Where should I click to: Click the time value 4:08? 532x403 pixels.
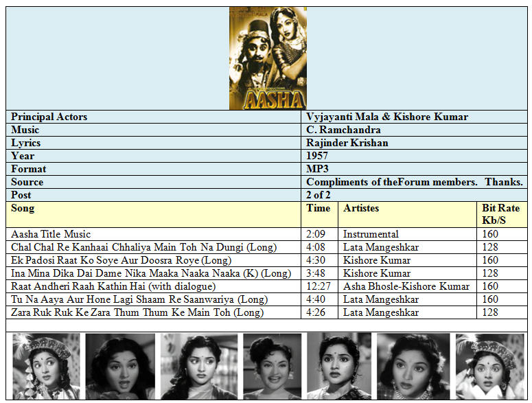(316, 247)
